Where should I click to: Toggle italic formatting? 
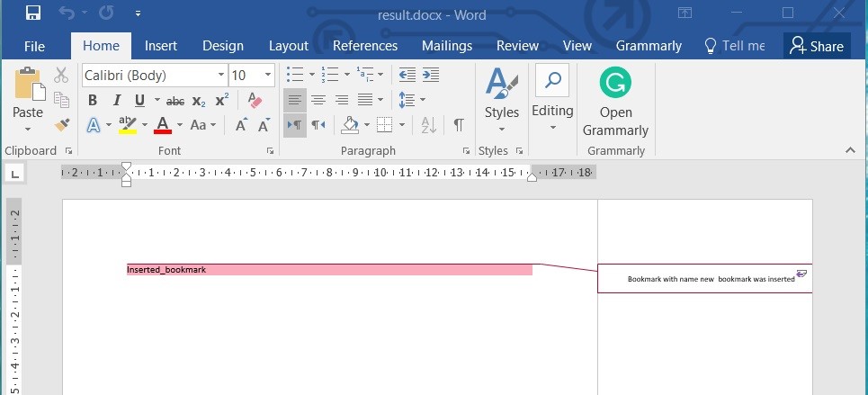116,101
